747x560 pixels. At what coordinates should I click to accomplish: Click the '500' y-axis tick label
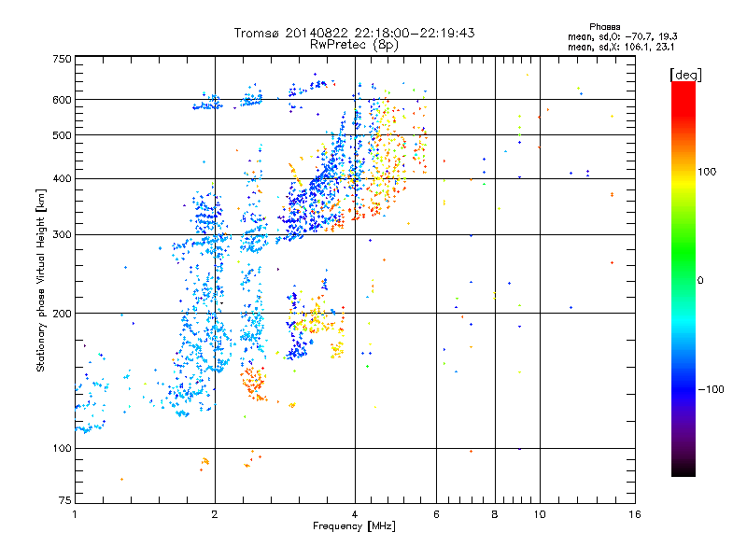[62, 135]
